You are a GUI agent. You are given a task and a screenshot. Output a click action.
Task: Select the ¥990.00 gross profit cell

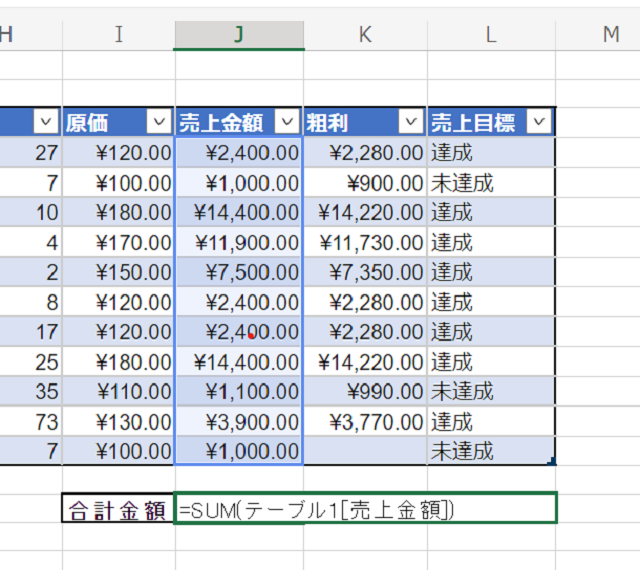point(365,392)
